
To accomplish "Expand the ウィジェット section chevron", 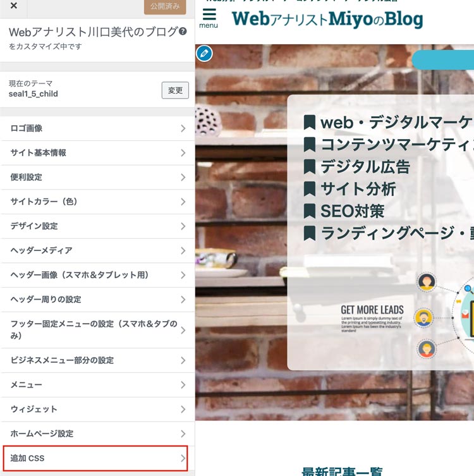I will [x=183, y=409].
